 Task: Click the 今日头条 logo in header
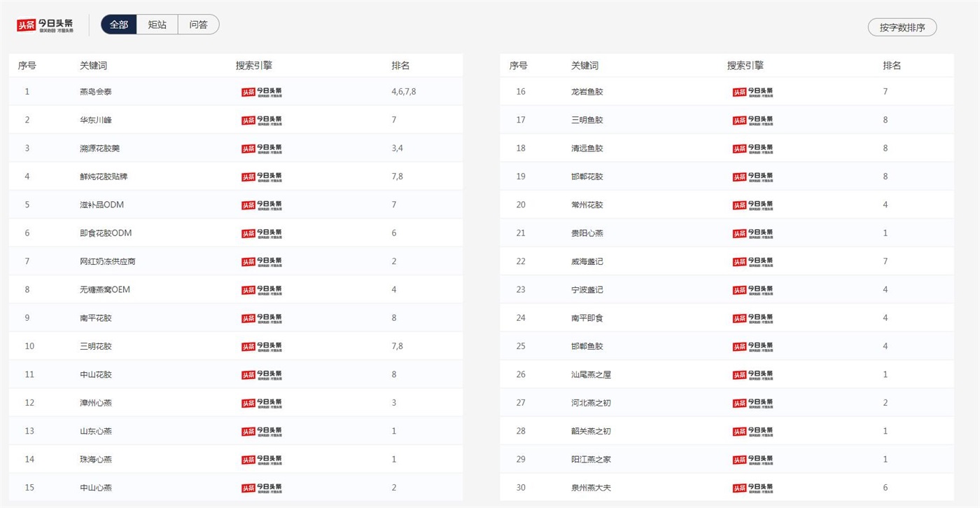(x=45, y=25)
